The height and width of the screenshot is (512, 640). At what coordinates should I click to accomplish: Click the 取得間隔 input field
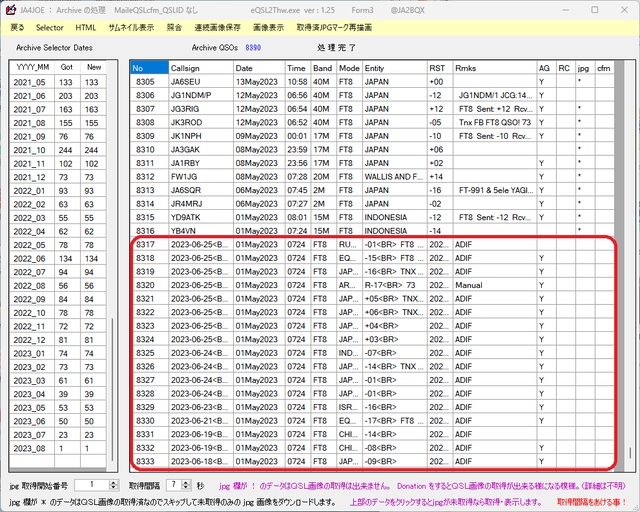(174, 485)
